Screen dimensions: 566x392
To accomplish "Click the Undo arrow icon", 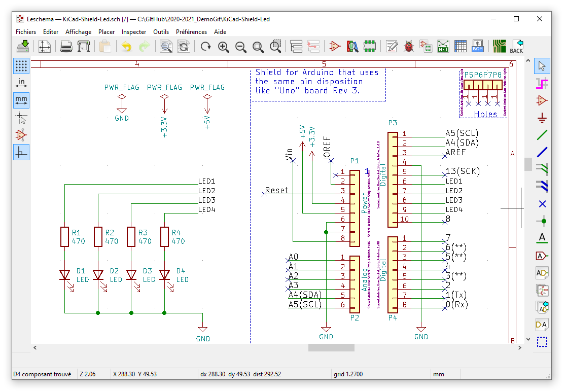I will pyautogui.click(x=126, y=47).
